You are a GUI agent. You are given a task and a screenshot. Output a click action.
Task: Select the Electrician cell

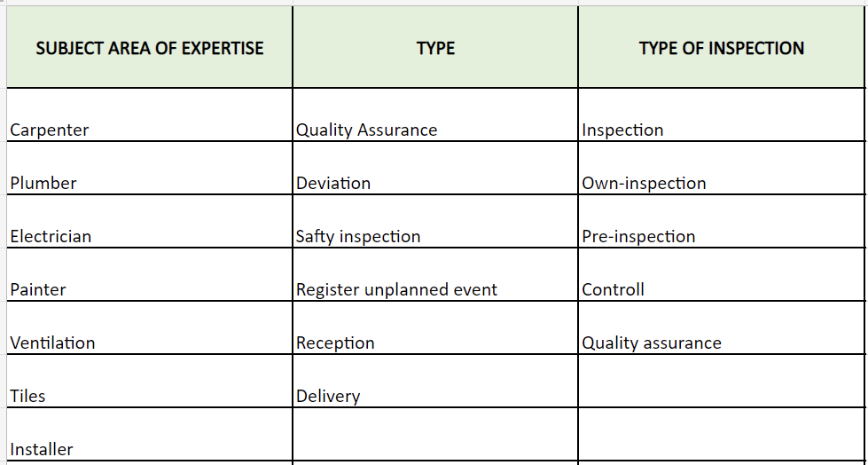click(x=150, y=221)
